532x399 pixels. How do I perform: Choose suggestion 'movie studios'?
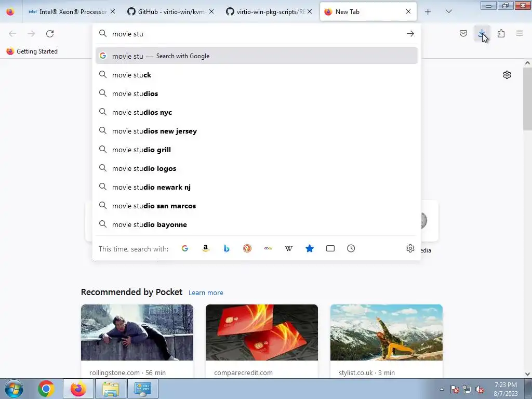coord(257,94)
